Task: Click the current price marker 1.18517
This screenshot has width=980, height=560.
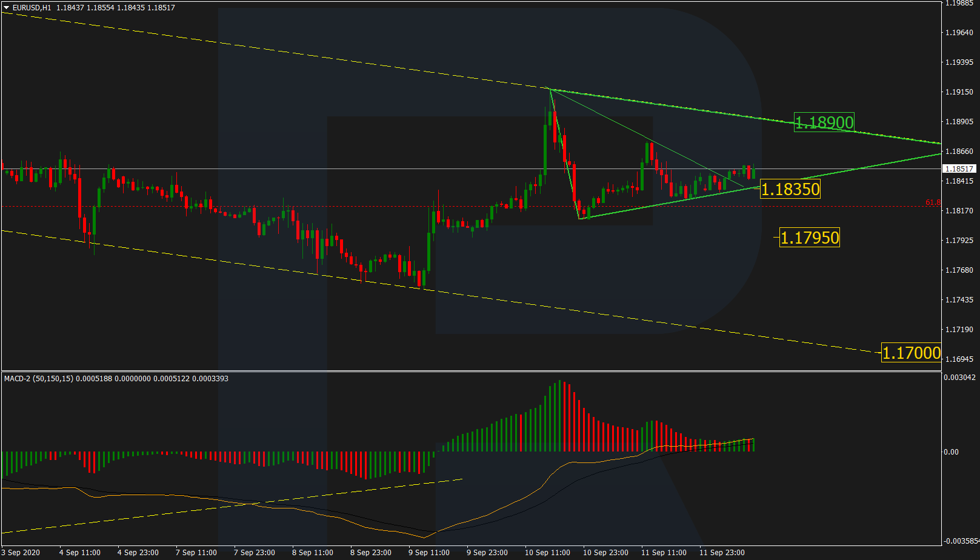Action: coord(959,169)
